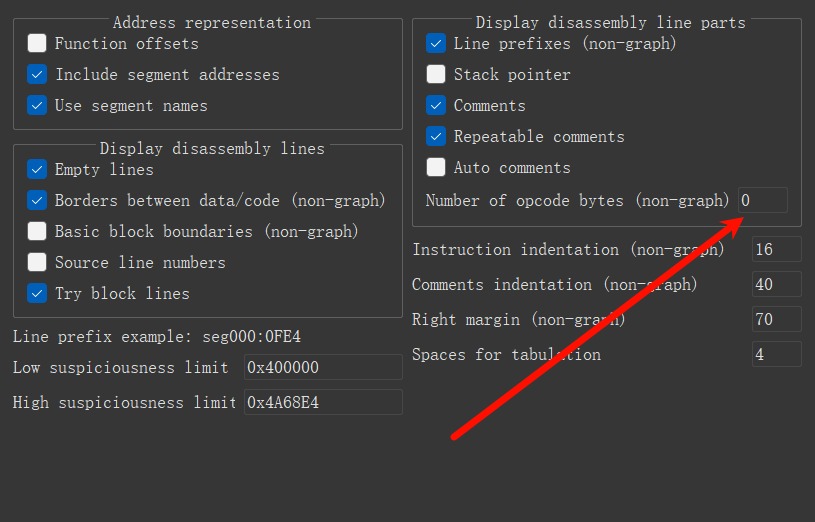This screenshot has height=522, width=815.
Task: Uncheck Include segment addresses
Action: tap(37, 74)
